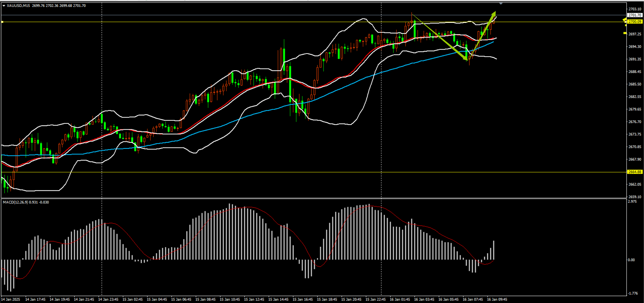Click the 2670.85 price scale label

[x=635, y=147]
